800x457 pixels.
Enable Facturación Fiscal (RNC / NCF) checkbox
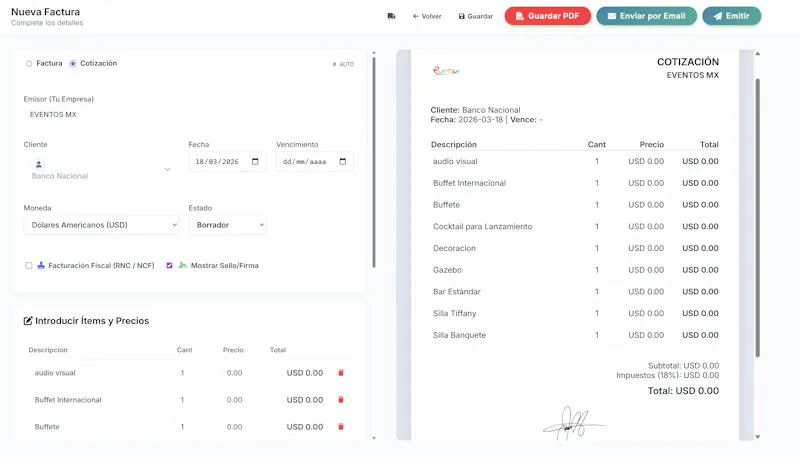coord(29,266)
